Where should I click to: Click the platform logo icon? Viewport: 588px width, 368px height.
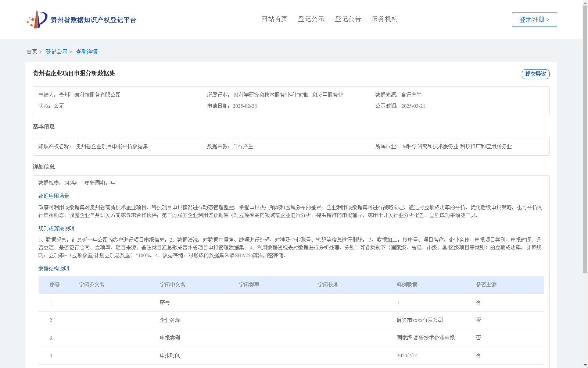37,20
